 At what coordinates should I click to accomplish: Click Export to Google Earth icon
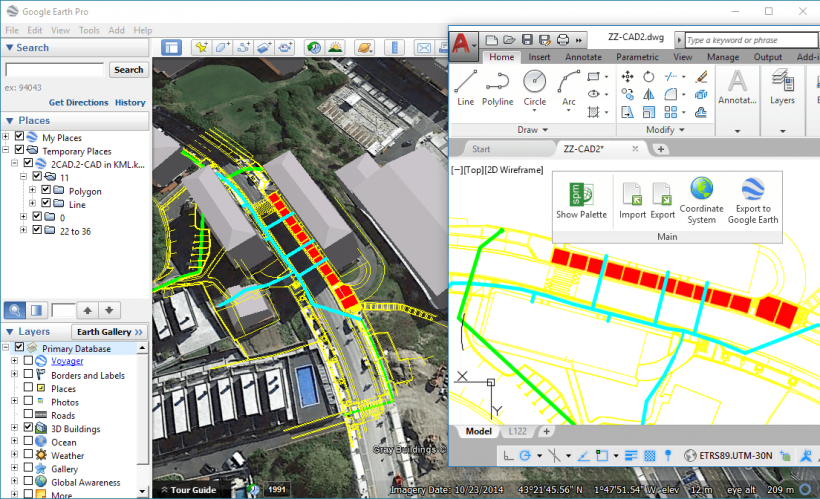pos(752,200)
